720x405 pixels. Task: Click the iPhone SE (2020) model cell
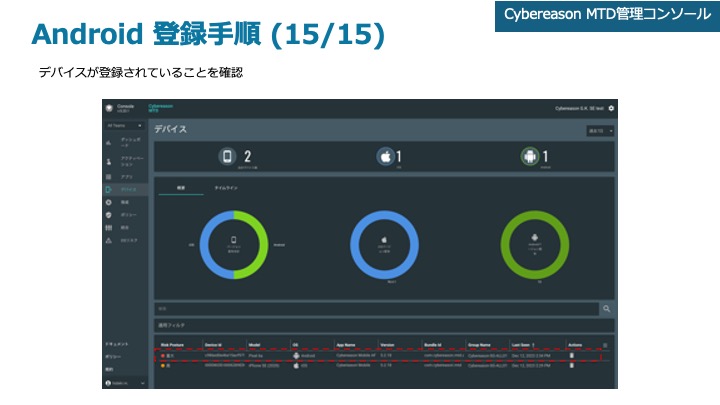pos(264,366)
